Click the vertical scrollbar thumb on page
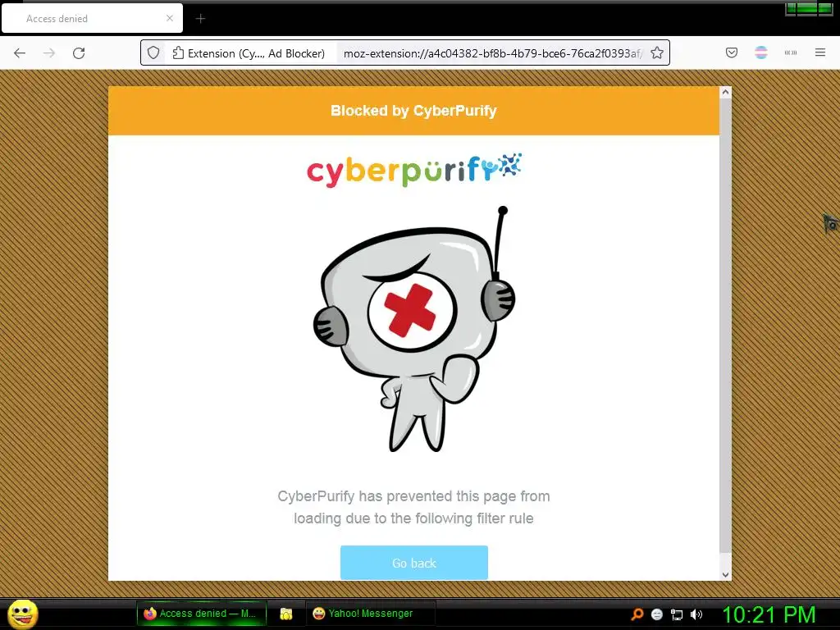This screenshot has width=840, height=630. coord(725,325)
